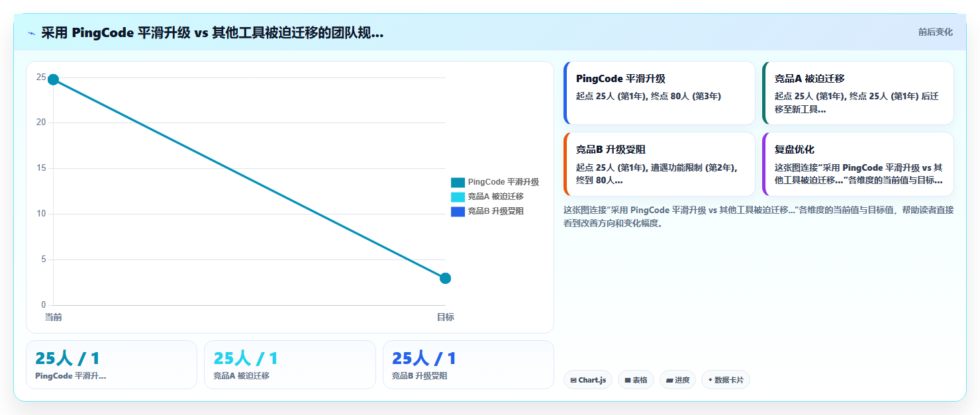
Task: Click 竞品B 升级受阻 legend label text
Action: [495, 211]
